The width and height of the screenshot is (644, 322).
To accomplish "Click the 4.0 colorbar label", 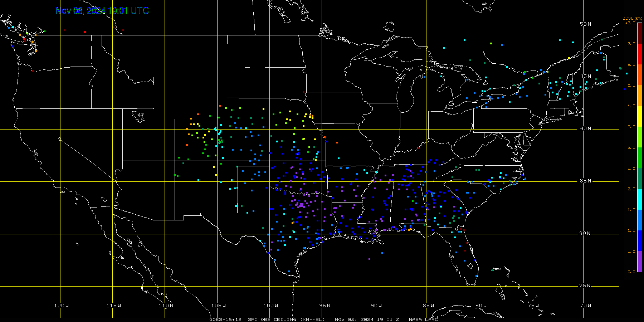I will click(x=631, y=106).
